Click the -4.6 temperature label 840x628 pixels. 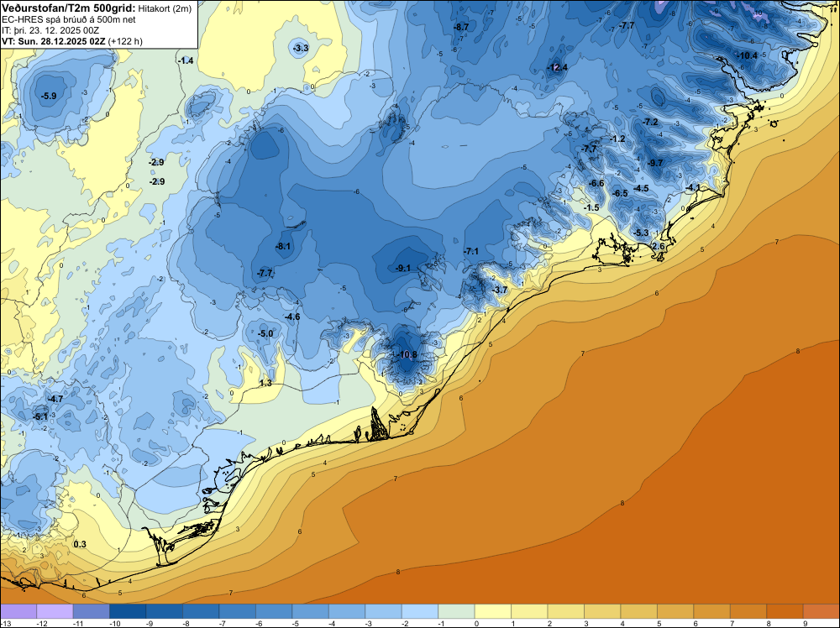292,317
